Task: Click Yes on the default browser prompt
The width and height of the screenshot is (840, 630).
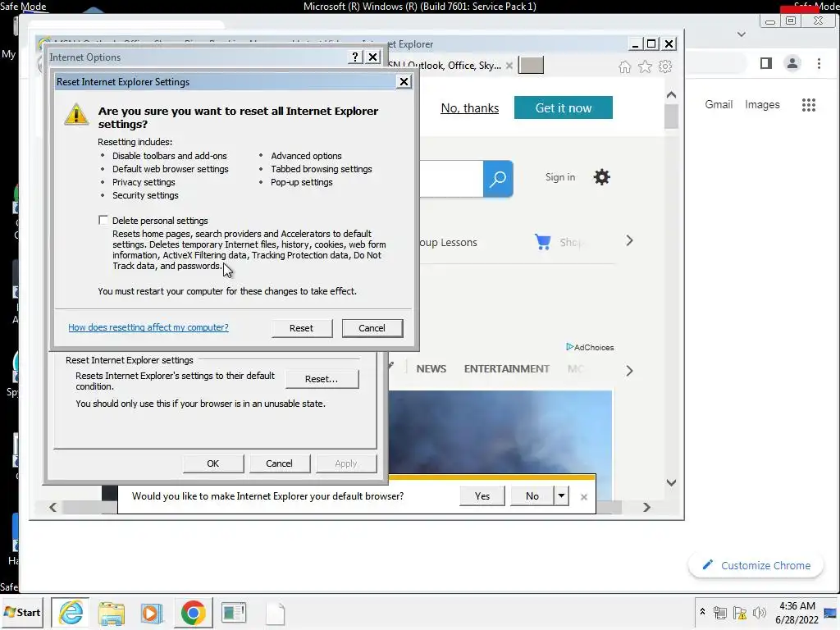Action: pos(482,496)
